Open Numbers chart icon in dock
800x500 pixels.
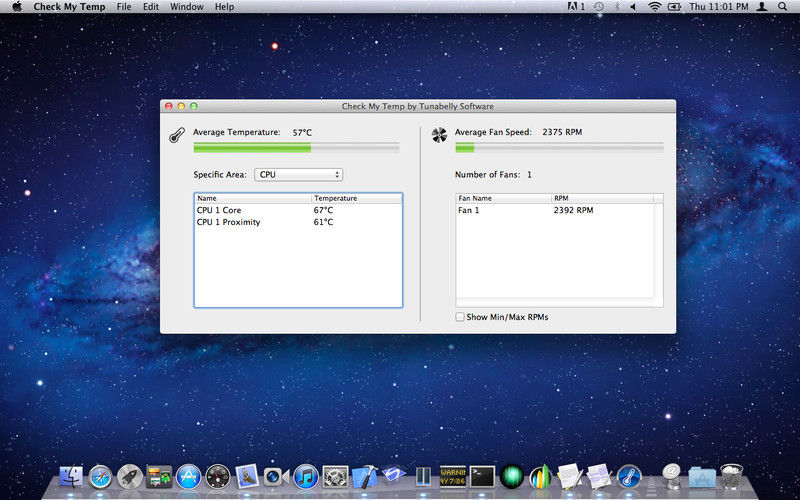coord(541,478)
